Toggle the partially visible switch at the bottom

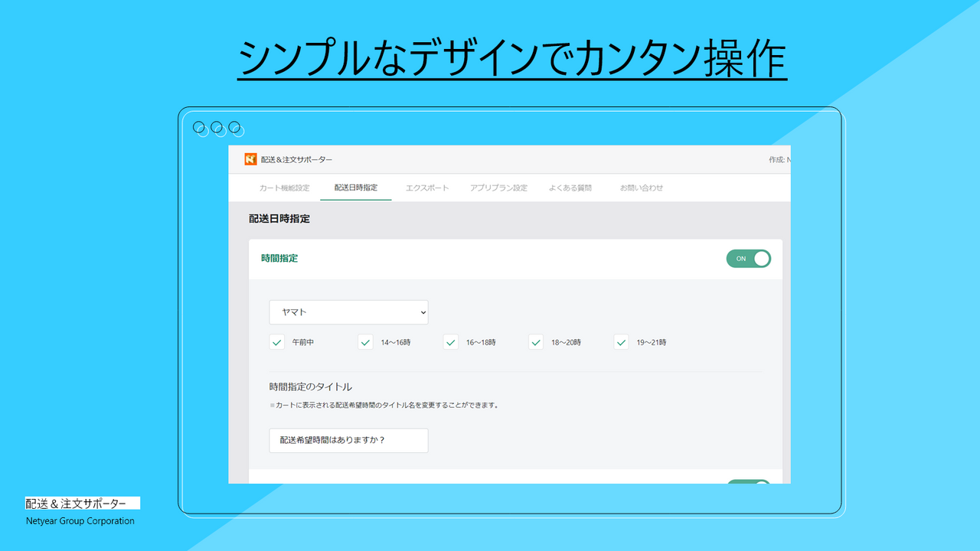(748, 484)
